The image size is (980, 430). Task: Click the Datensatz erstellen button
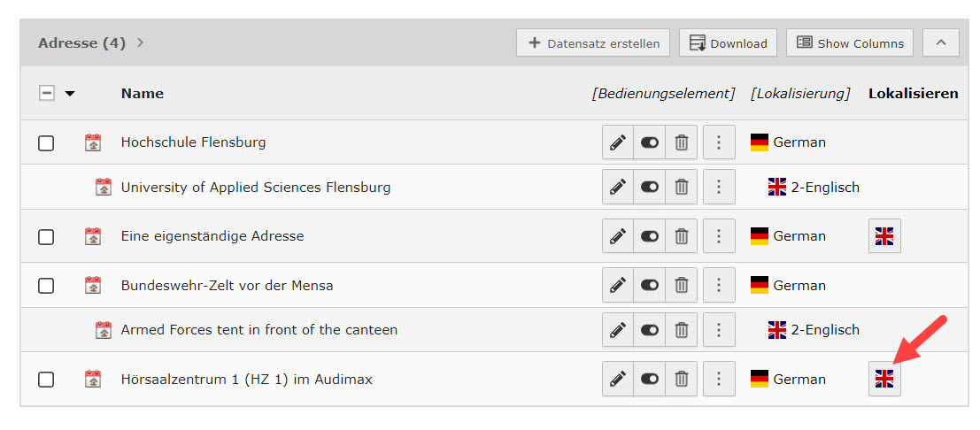pos(593,42)
